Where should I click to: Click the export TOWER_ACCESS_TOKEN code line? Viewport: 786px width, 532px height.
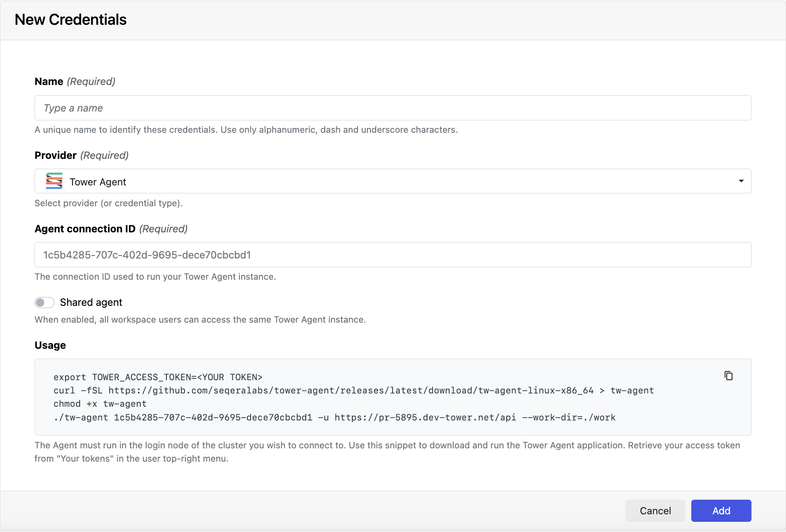158,377
